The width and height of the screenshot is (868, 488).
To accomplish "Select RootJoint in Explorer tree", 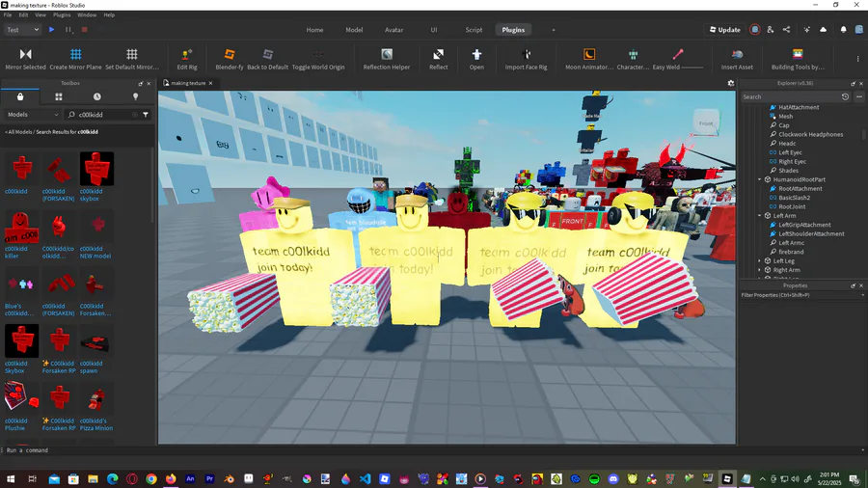I will coord(792,207).
